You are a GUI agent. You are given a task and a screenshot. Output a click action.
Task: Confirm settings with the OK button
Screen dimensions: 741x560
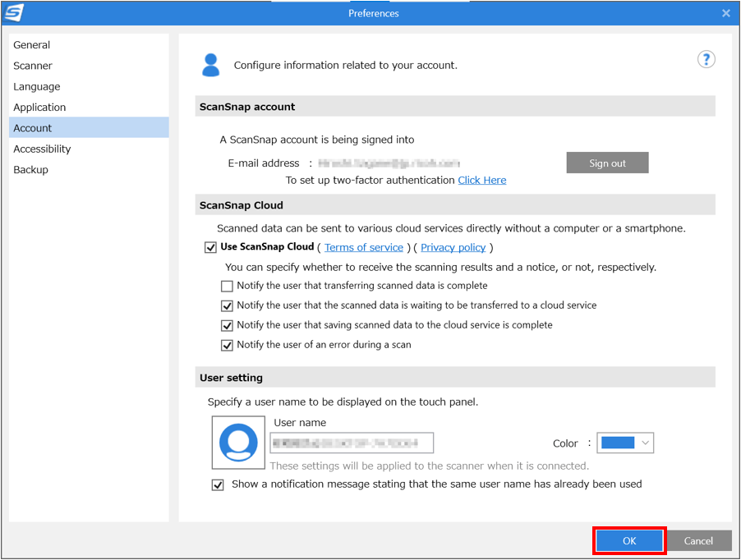(x=629, y=540)
